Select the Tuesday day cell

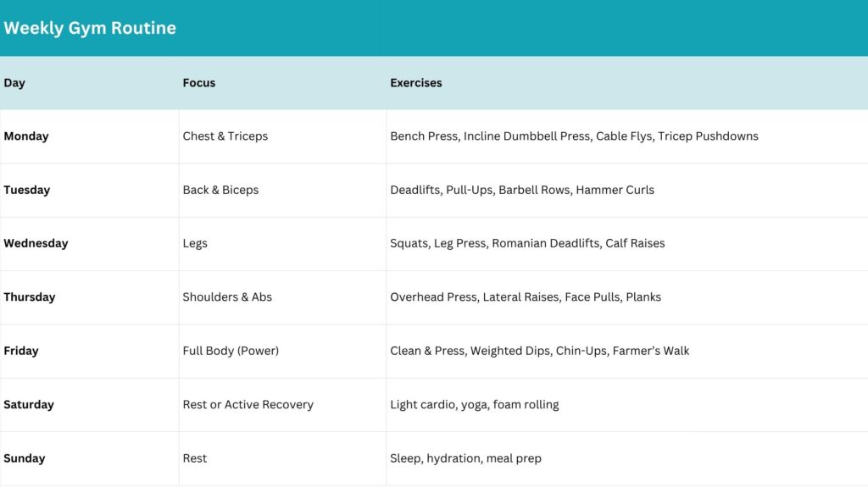point(27,190)
